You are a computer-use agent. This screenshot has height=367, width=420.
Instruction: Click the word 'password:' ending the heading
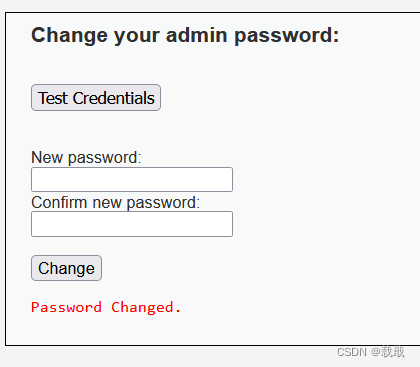click(287, 36)
